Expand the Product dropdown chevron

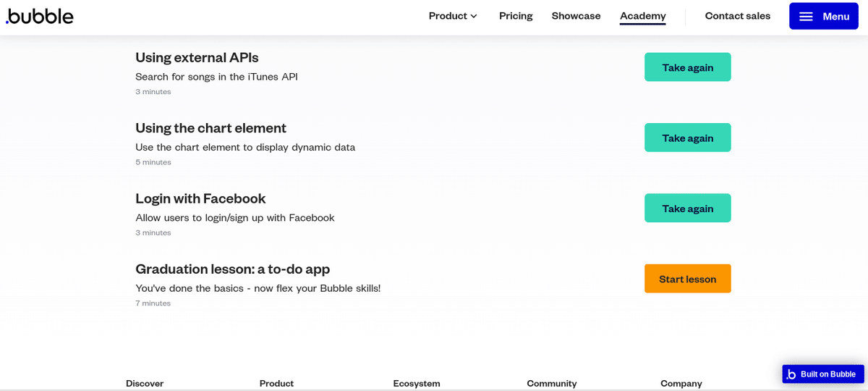[474, 16]
